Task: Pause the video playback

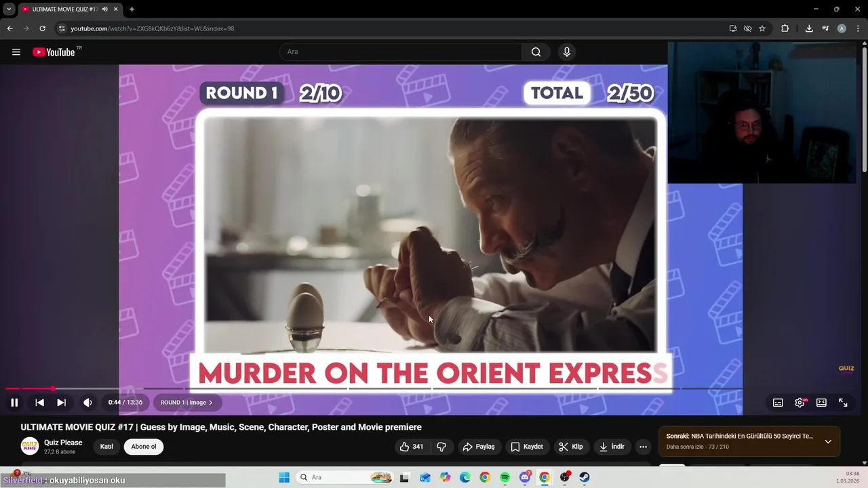Action: 14,403
